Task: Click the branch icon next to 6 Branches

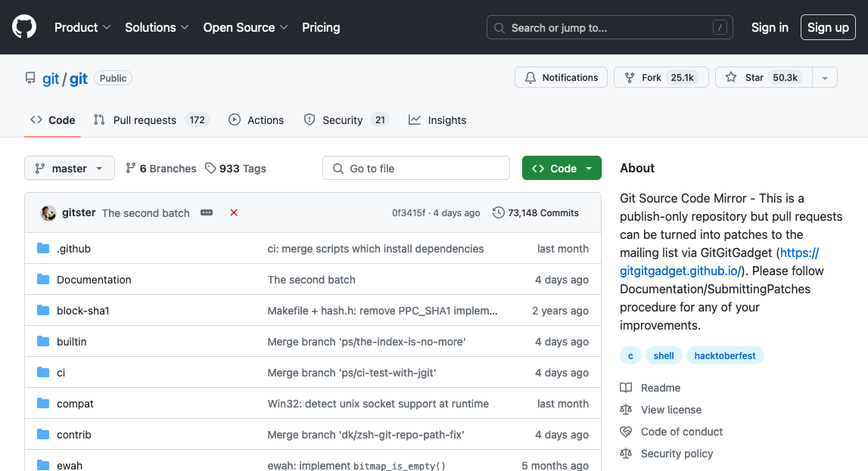Action: [x=131, y=168]
